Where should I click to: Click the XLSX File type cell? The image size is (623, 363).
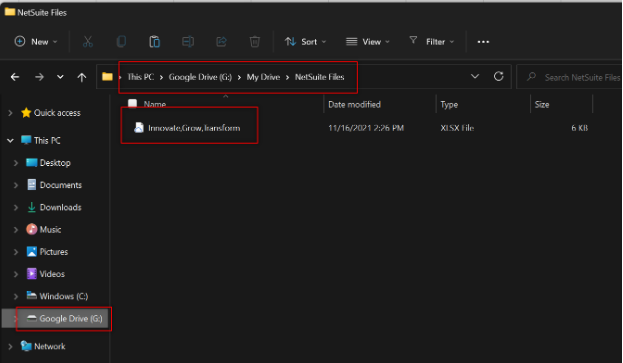457,128
